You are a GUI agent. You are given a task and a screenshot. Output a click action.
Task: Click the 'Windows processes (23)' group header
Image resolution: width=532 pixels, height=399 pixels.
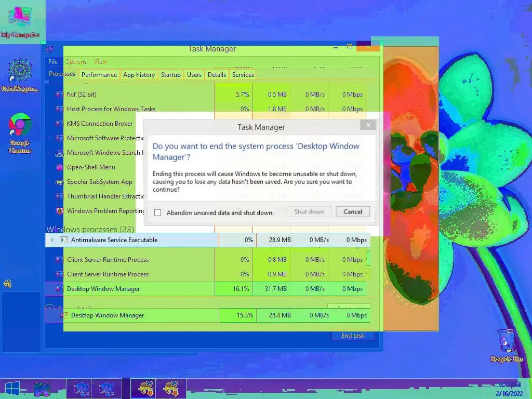point(90,229)
